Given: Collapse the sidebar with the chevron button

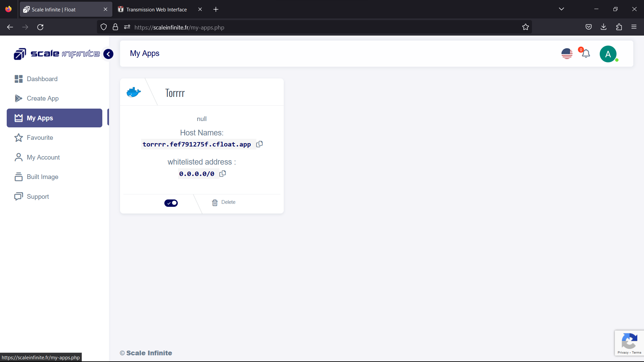Looking at the screenshot, I should 108,54.
